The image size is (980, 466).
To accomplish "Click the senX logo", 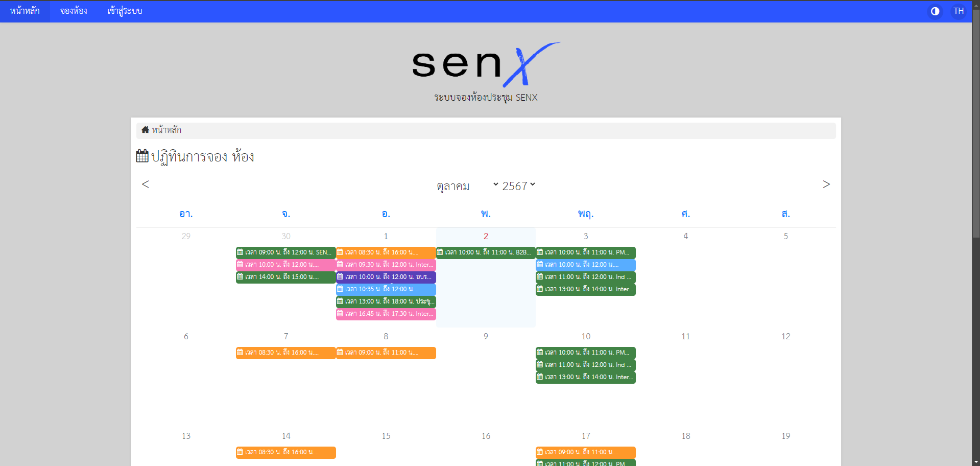I will click(486, 65).
